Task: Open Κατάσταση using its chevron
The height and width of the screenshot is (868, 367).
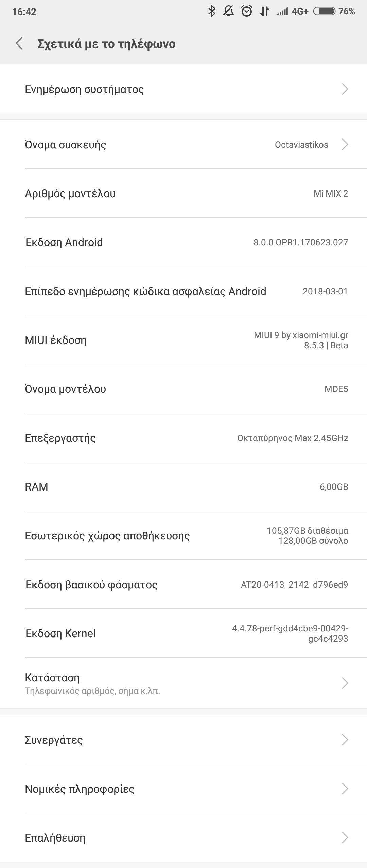Action: (x=345, y=683)
